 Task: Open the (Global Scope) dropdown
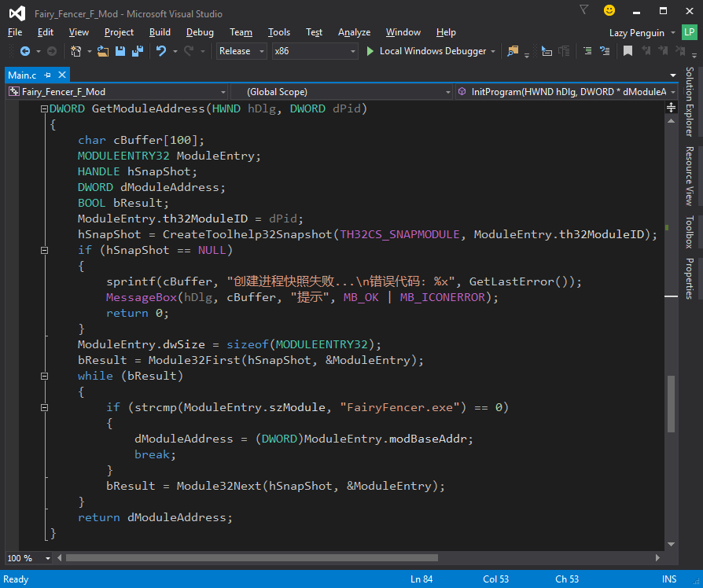pyautogui.click(x=341, y=92)
